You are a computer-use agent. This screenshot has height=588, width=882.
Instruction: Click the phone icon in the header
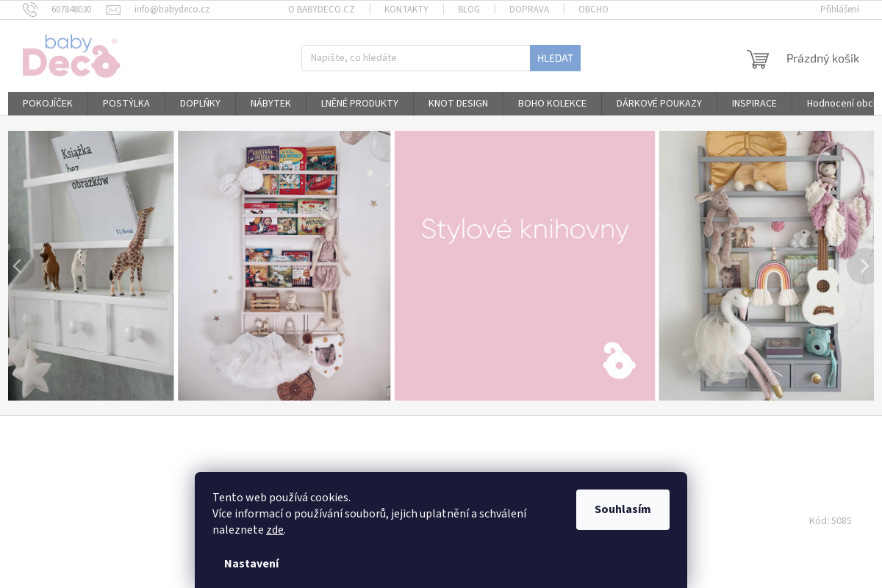(x=30, y=9)
